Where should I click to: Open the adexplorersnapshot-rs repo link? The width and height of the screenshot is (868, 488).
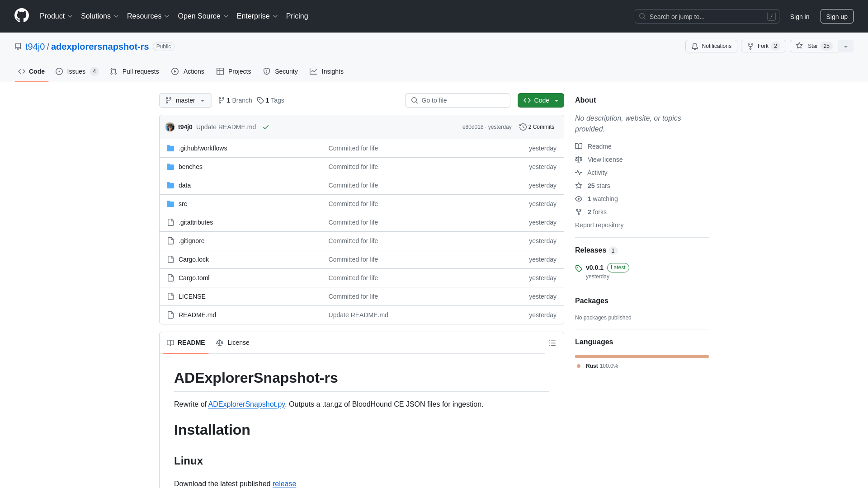[100, 47]
